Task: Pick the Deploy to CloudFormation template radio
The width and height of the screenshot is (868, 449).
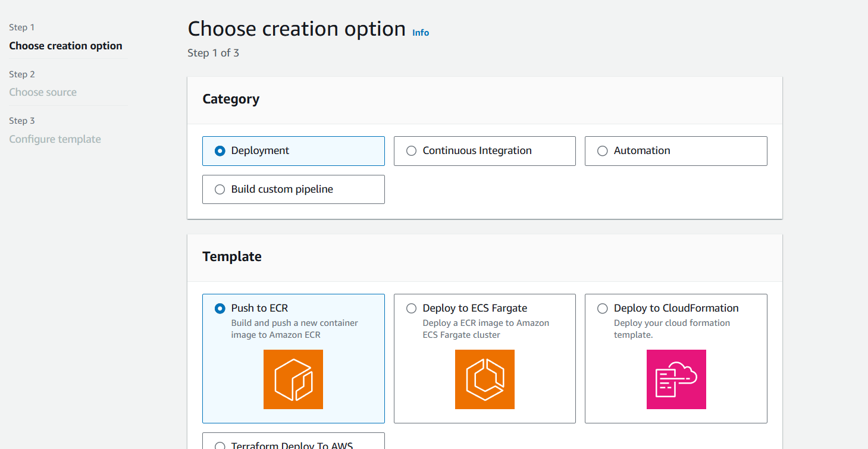Action: point(603,308)
